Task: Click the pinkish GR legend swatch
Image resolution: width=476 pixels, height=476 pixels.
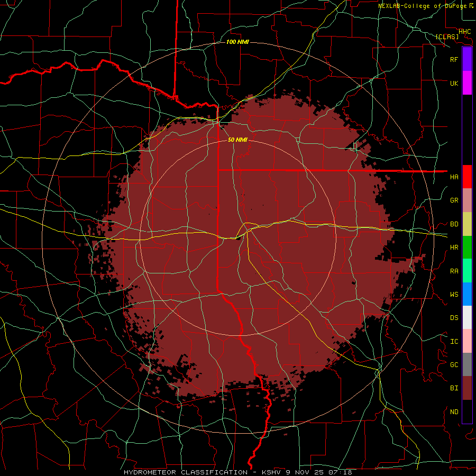Action: [467, 200]
